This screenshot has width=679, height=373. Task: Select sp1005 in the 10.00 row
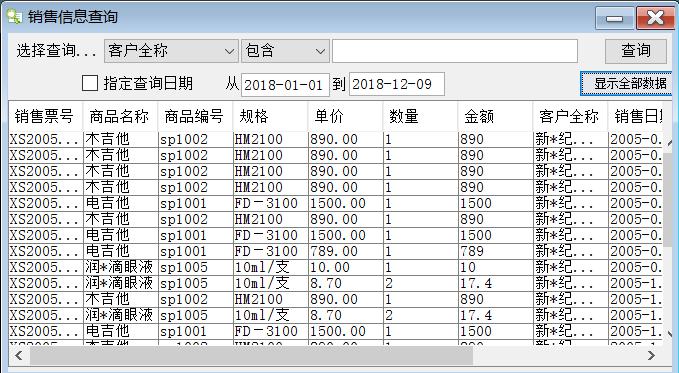pyautogui.click(x=195, y=267)
